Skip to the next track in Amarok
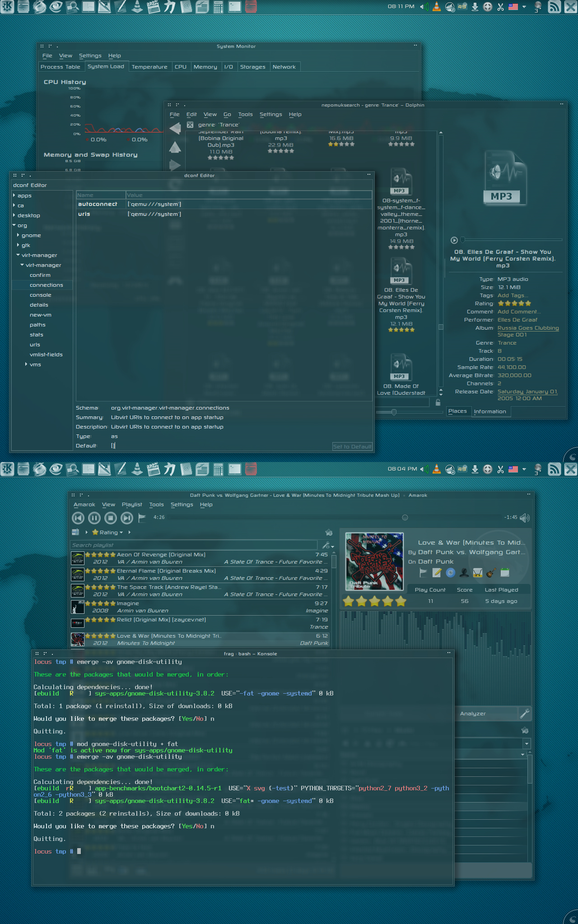Viewport: 578px width, 924px height. (x=127, y=518)
